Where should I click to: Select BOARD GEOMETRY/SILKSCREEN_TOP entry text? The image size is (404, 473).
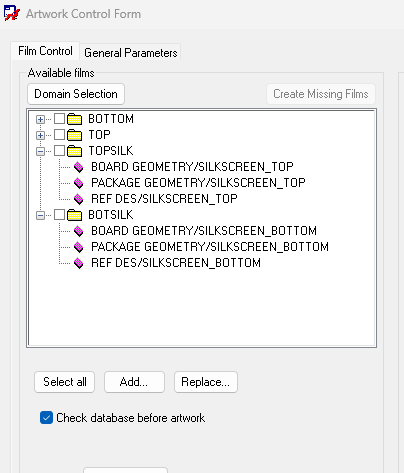click(x=192, y=167)
